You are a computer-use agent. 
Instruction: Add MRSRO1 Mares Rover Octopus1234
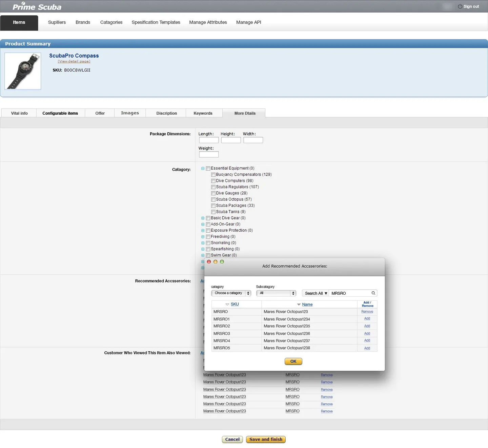pos(367,319)
